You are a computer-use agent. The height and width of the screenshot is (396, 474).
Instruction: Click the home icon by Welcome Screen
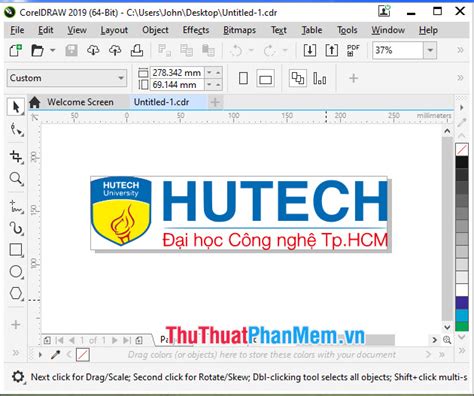34,102
